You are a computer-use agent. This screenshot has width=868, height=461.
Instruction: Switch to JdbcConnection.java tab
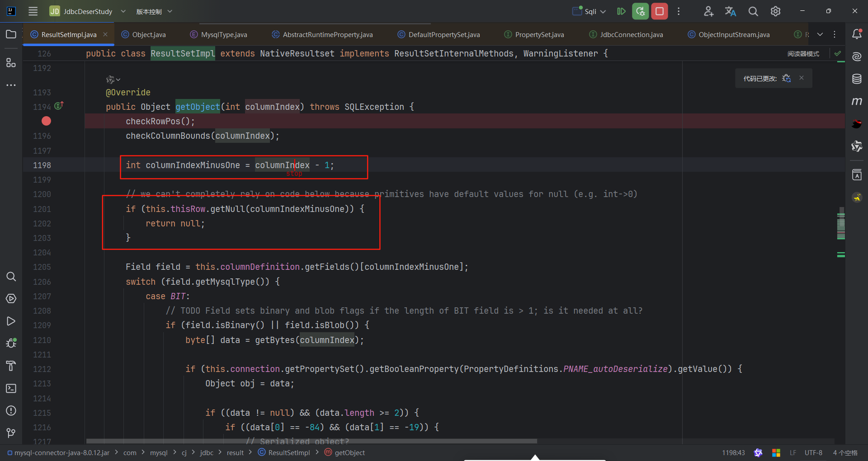[626, 35]
